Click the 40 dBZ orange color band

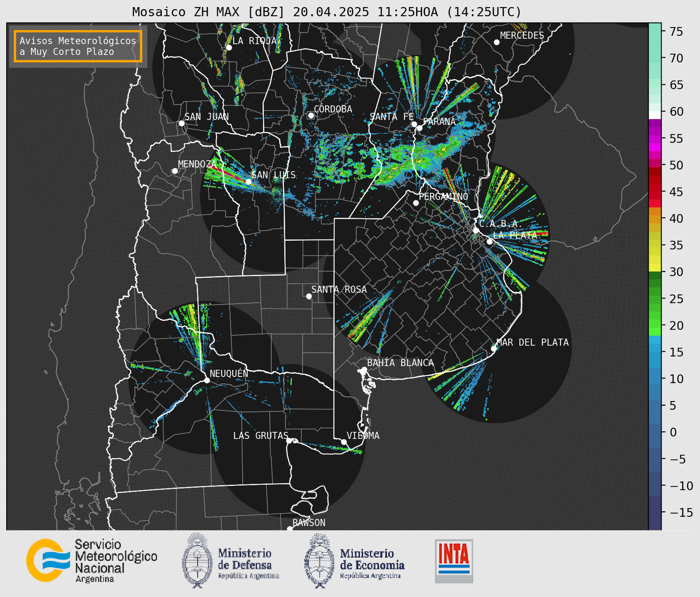655,218
